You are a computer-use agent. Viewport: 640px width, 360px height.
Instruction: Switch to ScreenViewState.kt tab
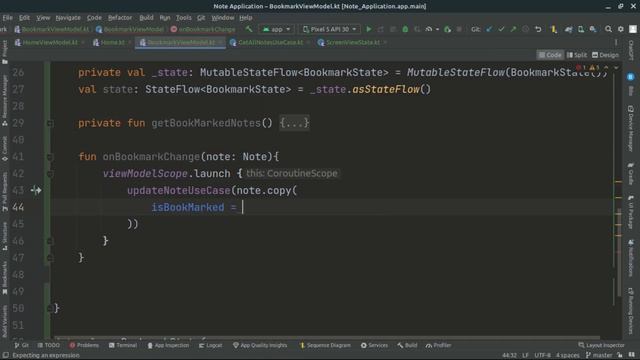[352, 42]
